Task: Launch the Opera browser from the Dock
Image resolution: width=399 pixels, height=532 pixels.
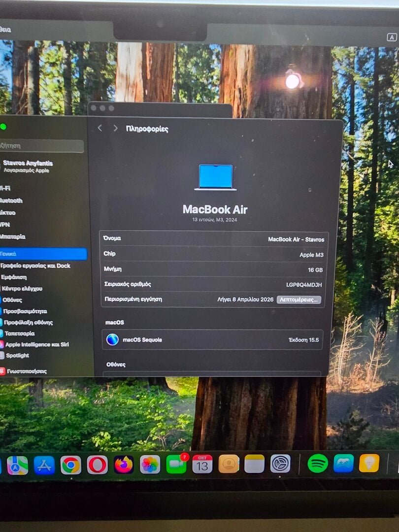Action: tap(98, 465)
